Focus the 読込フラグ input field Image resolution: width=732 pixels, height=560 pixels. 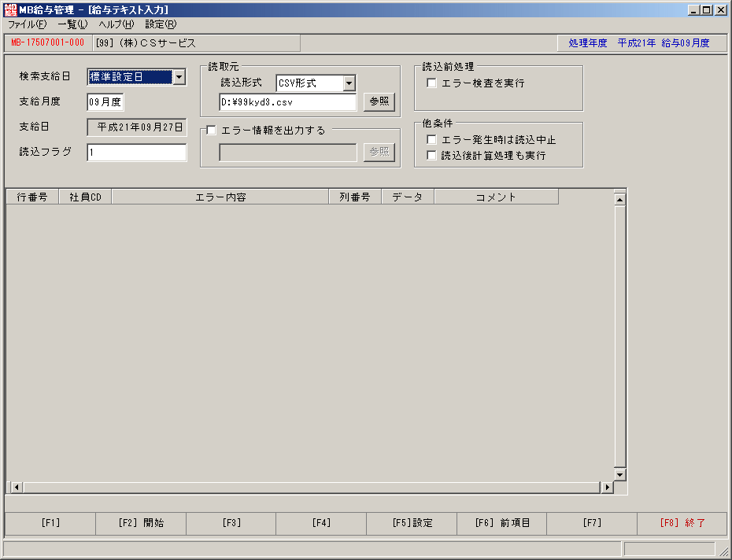point(137,153)
